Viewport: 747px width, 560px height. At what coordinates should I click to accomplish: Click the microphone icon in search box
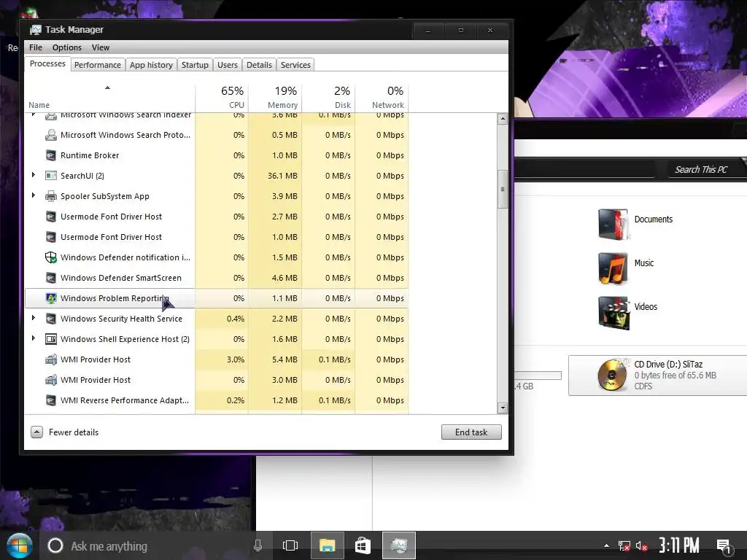[258, 545]
